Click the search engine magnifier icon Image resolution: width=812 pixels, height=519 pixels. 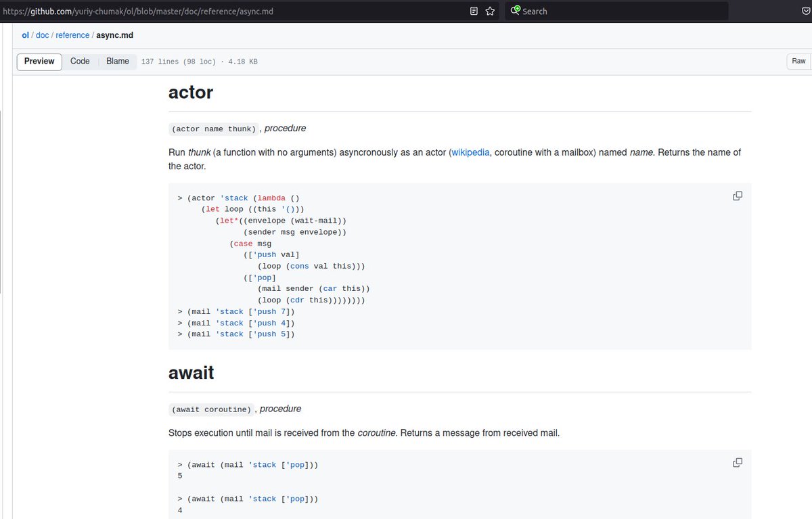[x=515, y=11]
